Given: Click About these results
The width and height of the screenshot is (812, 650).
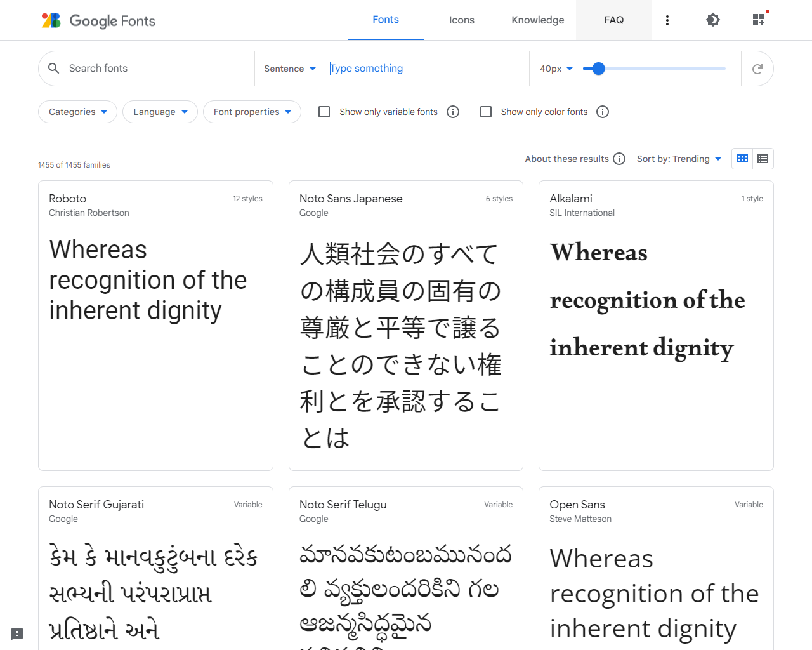Looking at the screenshot, I should pyautogui.click(x=566, y=158).
